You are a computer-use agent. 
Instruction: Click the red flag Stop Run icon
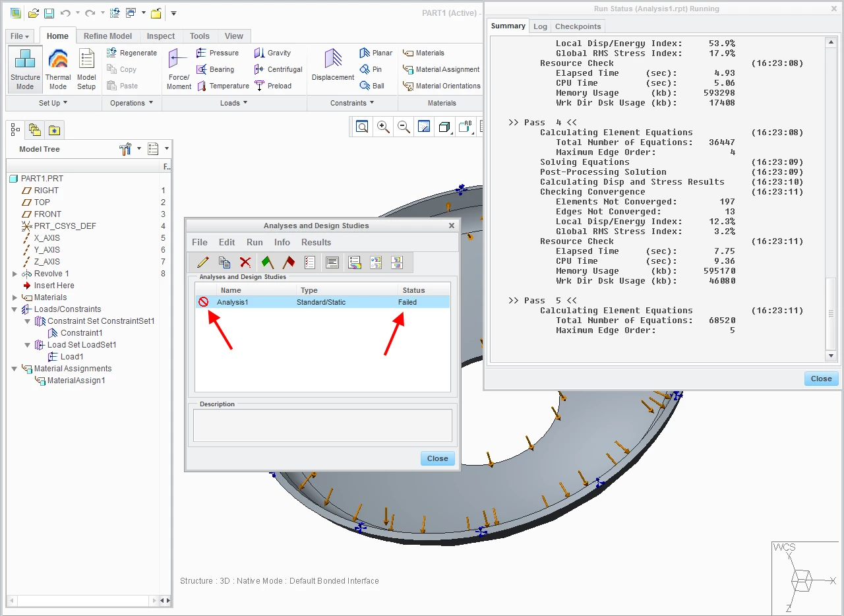click(289, 262)
